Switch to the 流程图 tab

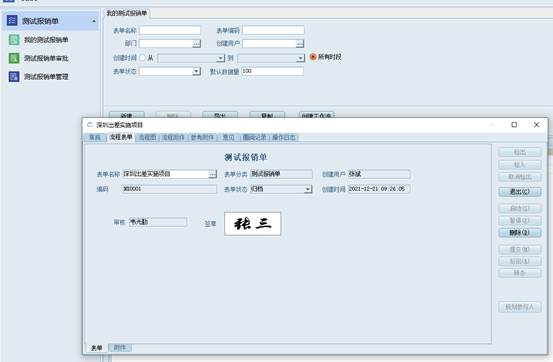(x=147, y=138)
